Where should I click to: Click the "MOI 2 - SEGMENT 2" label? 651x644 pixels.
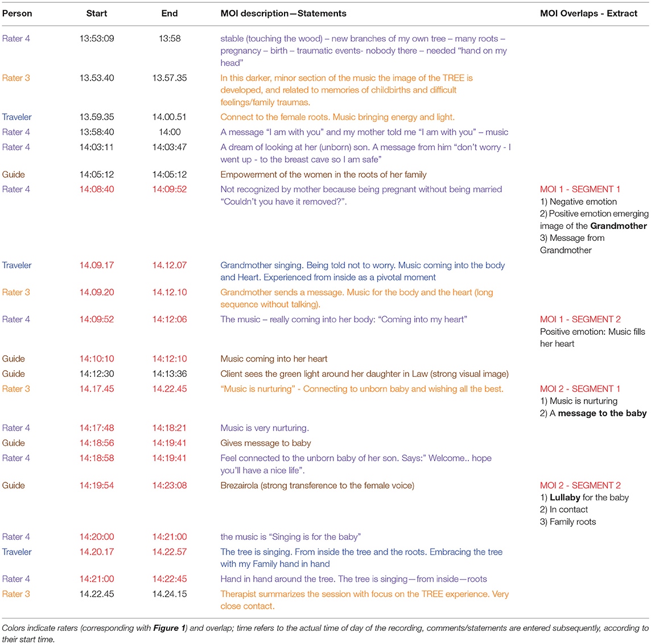tap(580, 486)
